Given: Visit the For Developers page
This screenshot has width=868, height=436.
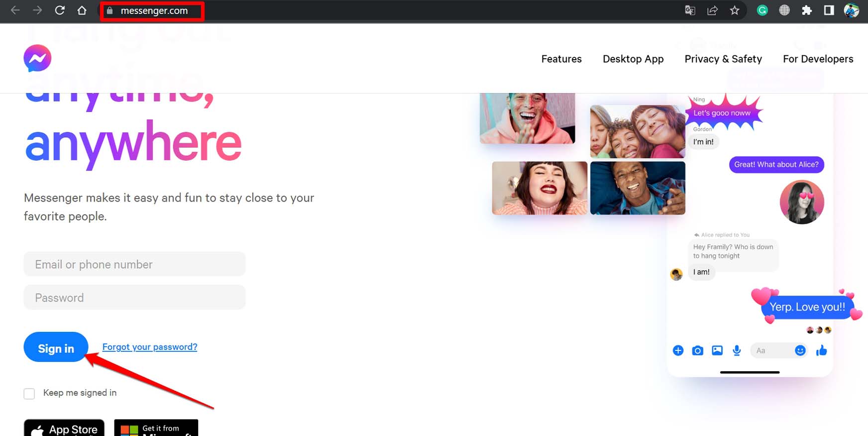Looking at the screenshot, I should pos(818,59).
